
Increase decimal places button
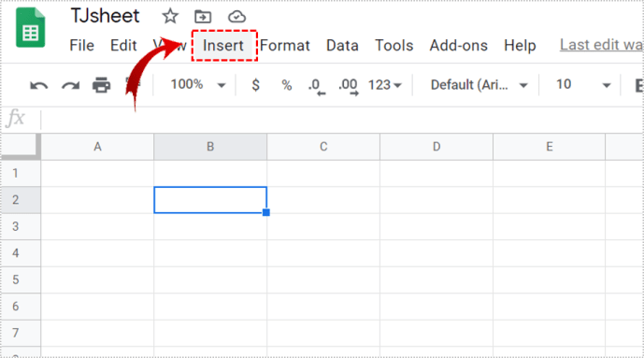click(349, 86)
